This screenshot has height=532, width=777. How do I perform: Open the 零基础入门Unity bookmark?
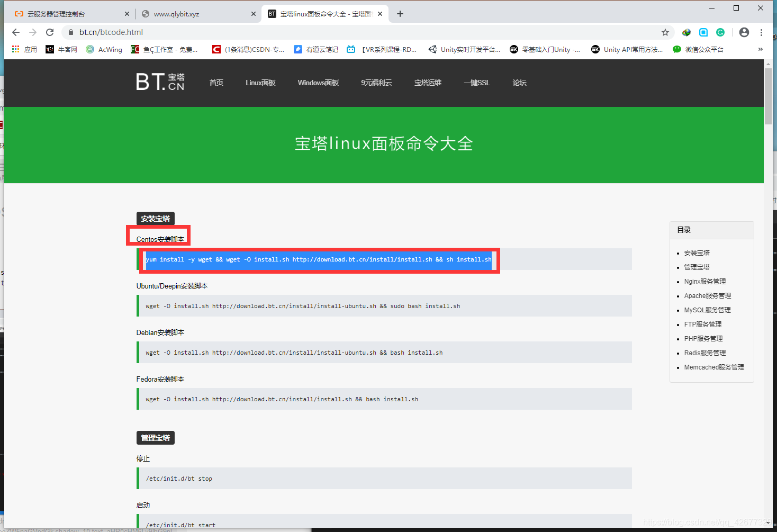pos(545,49)
